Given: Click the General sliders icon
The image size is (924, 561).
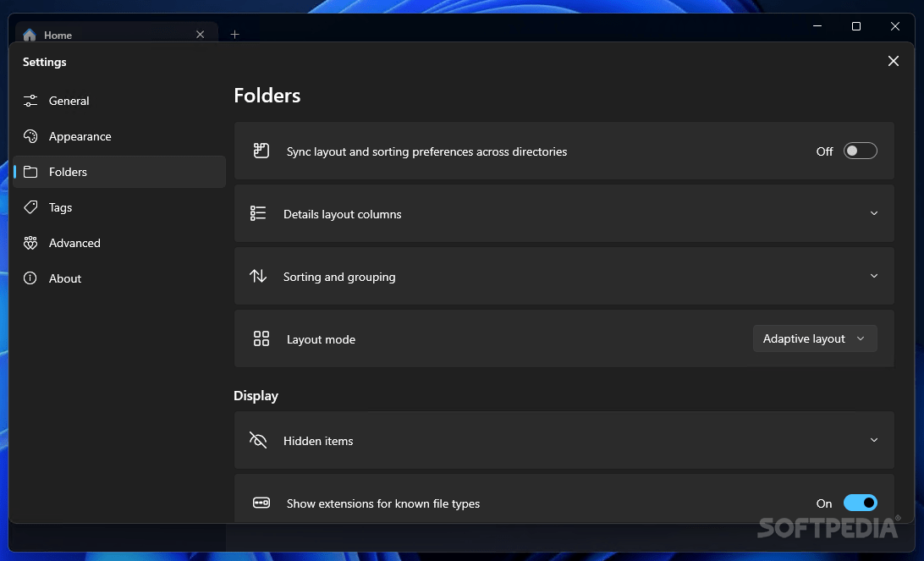Looking at the screenshot, I should (x=30, y=101).
